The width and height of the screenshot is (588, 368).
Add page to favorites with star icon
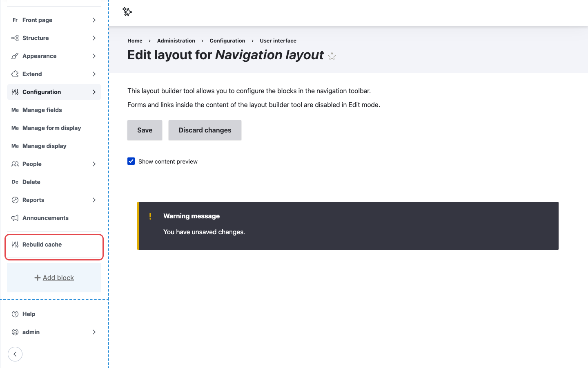332,56
